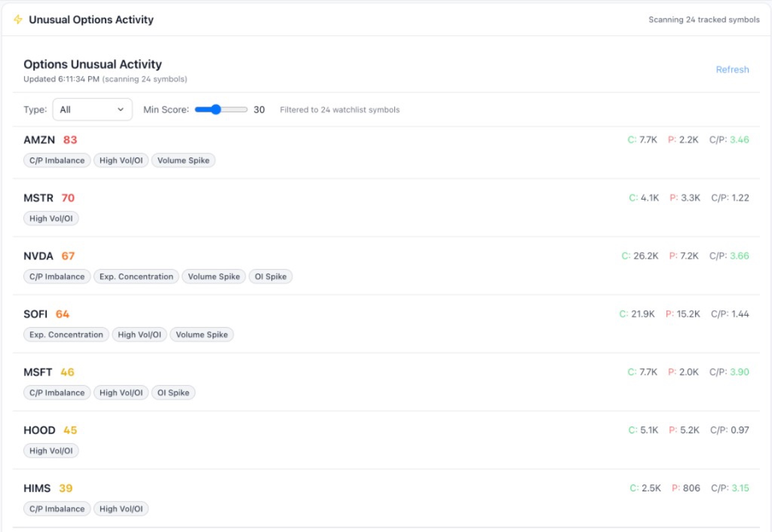Click the NVDA symbol
Viewport: 772px width, 532px height.
click(38, 256)
